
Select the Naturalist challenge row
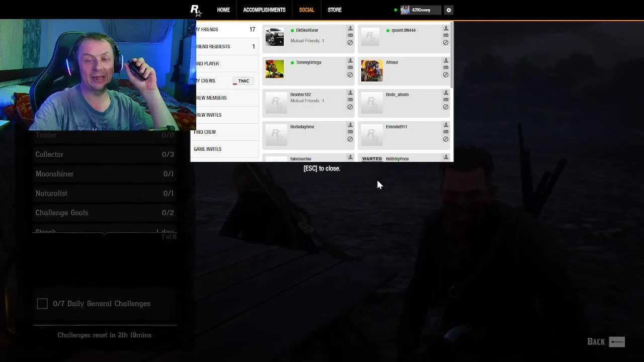pos(105,193)
